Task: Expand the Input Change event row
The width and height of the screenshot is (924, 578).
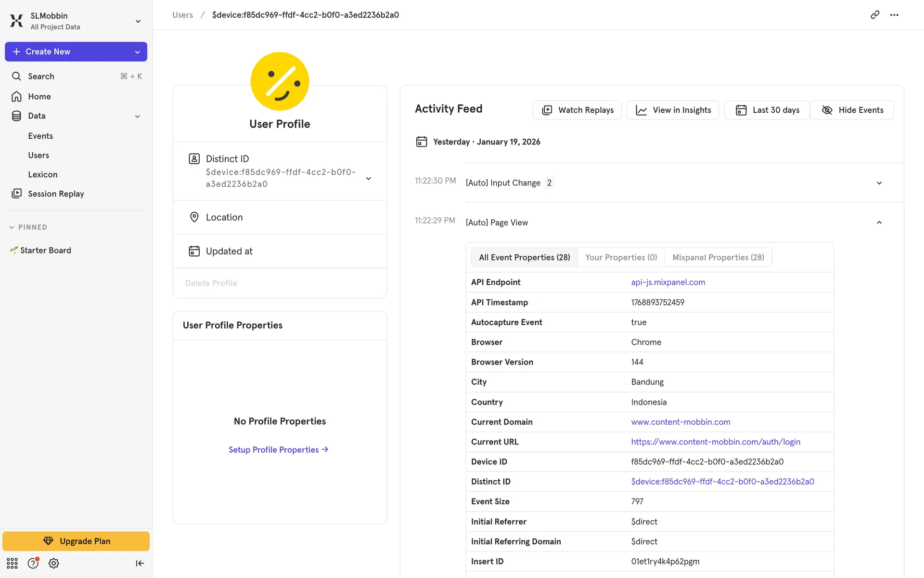Action: coord(879,183)
